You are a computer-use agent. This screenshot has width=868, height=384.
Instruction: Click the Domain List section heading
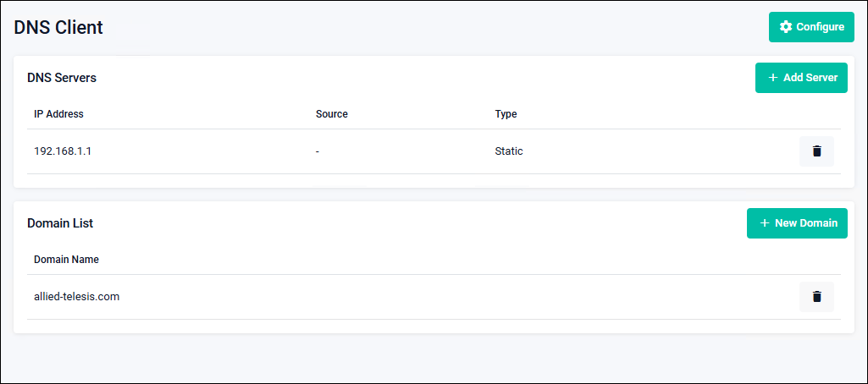click(x=60, y=223)
